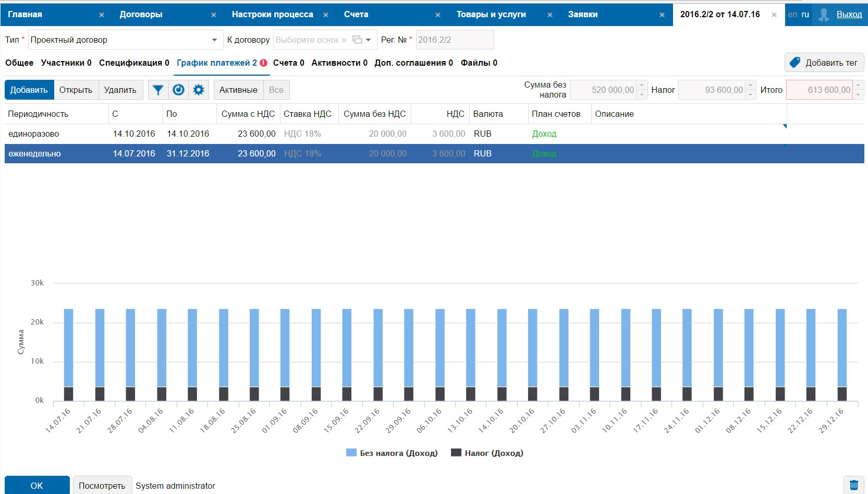This screenshot has height=494, width=868.
Task: Click the red warning icon on График платежей
Action: tap(264, 63)
